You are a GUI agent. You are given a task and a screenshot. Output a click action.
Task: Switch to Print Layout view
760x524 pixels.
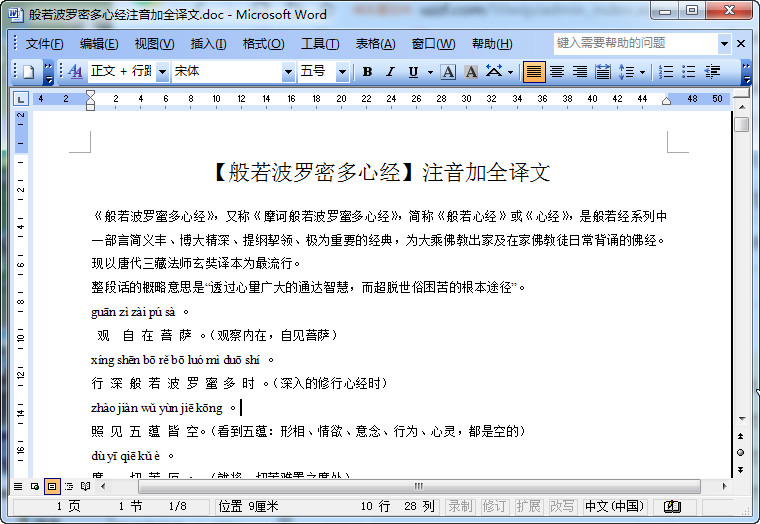pos(52,486)
